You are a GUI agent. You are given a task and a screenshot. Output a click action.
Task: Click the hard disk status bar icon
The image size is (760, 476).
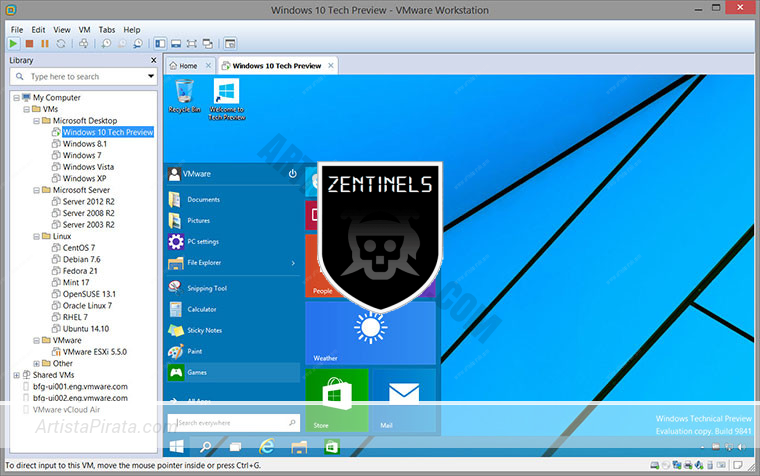coord(654,465)
